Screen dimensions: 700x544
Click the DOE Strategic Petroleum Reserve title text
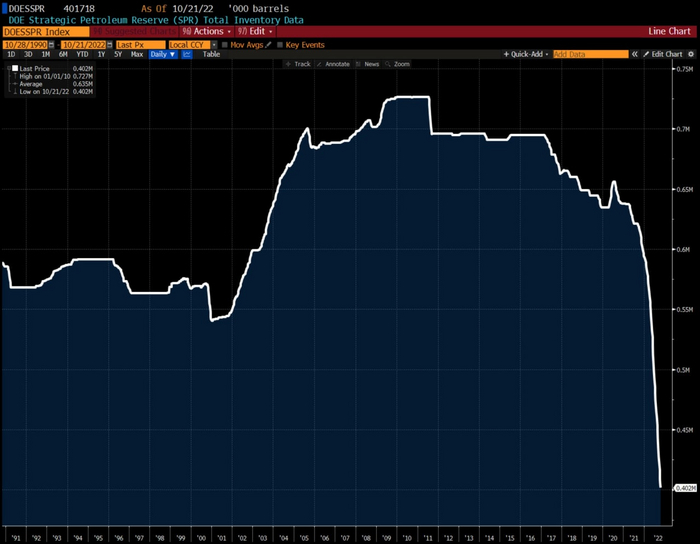156,20
